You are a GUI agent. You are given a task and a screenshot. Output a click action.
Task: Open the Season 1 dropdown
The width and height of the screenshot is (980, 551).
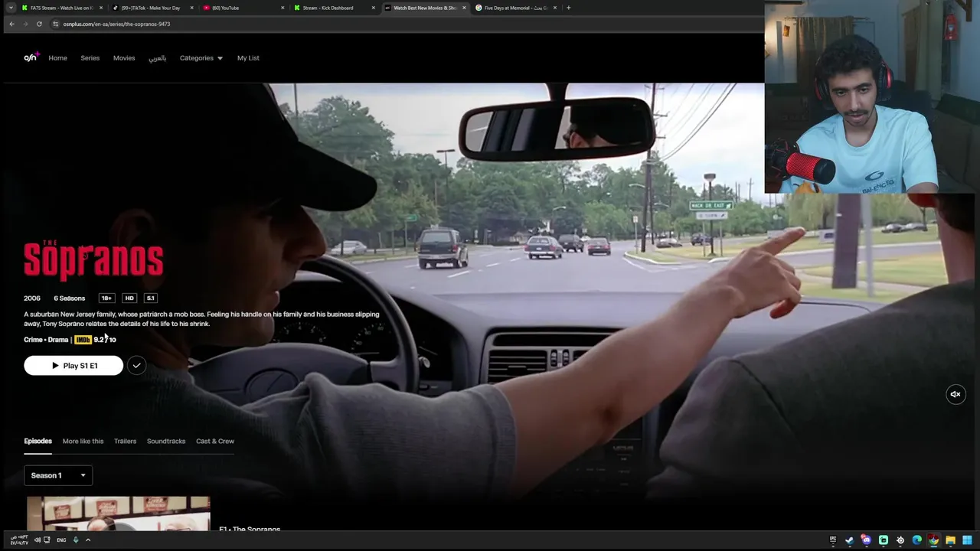(58, 475)
